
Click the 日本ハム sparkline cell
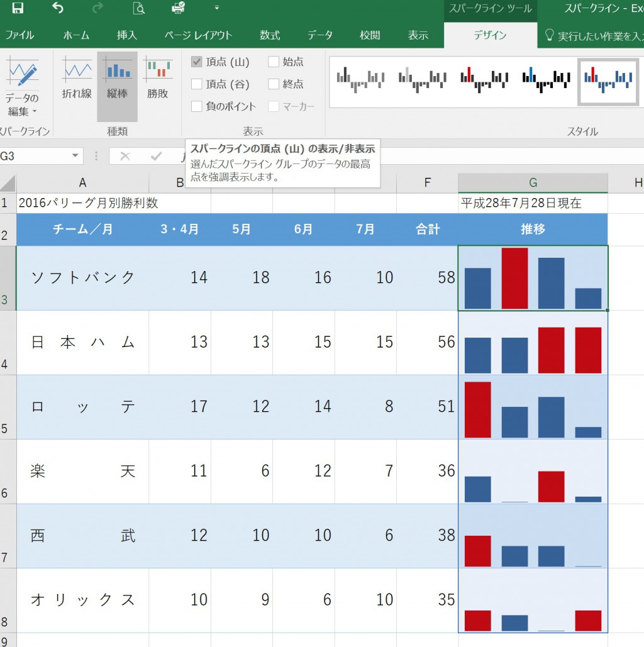(533, 343)
